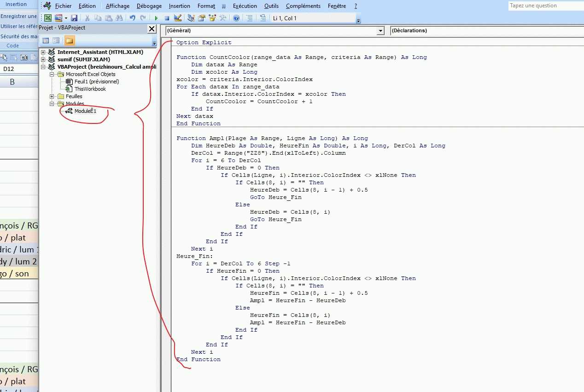Toggle Design Mode icon in toolbar

[x=178, y=18]
